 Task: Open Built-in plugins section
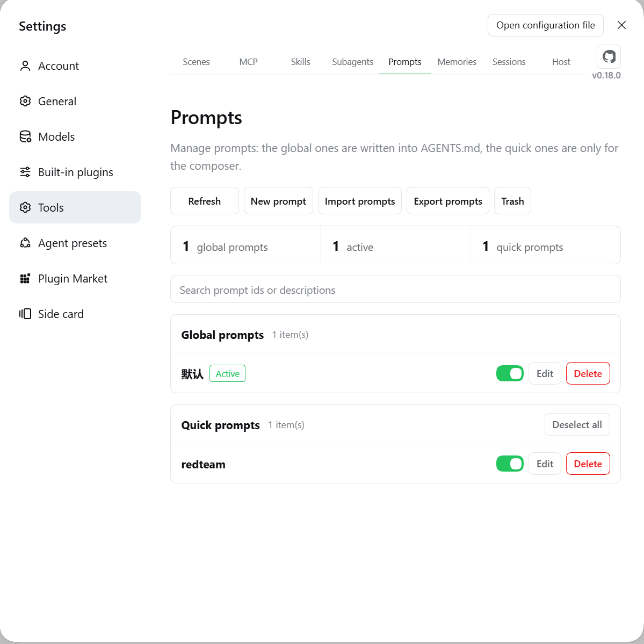(75, 172)
